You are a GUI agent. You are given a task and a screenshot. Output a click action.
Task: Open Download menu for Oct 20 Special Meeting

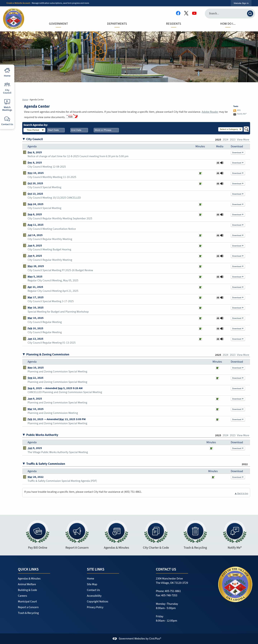coord(238,184)
